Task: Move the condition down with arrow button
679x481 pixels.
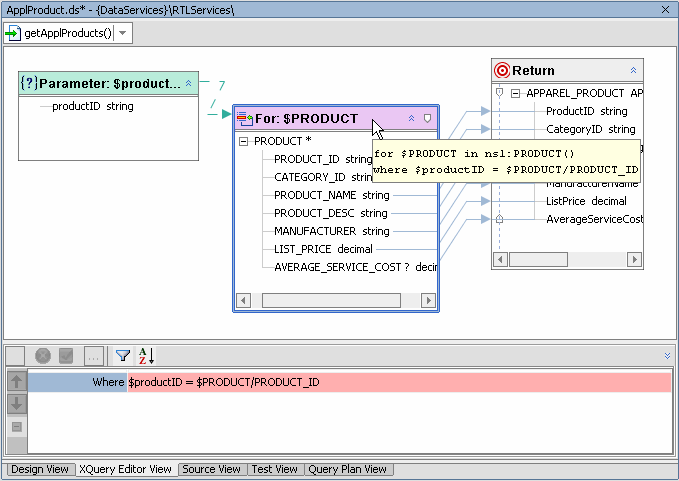Action: pos(16,404)
